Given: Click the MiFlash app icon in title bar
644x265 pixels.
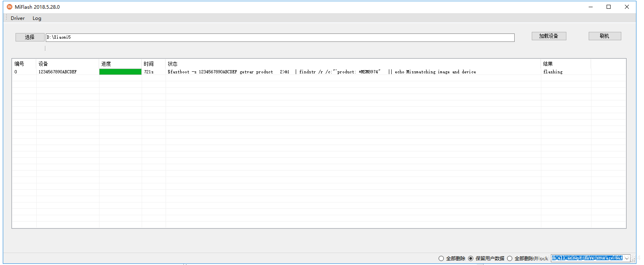Looking at the screenshot, I should pyautogui.click(x=10, y=7).
